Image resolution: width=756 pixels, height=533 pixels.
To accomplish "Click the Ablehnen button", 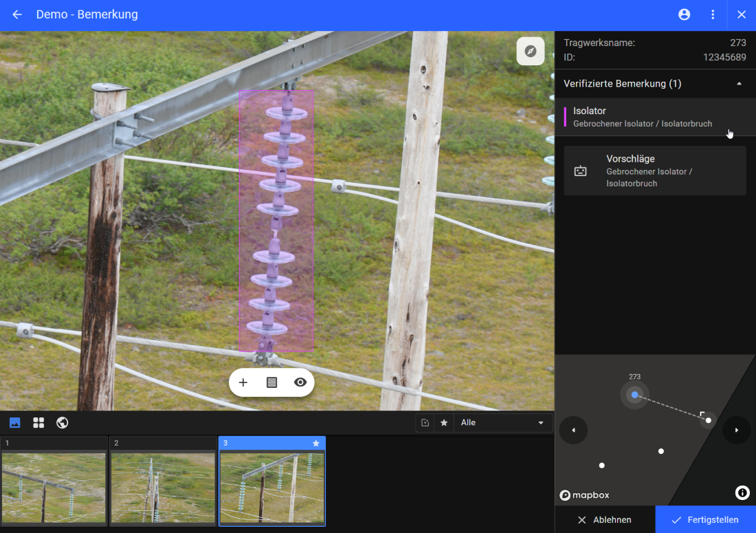I will [605, 519].
